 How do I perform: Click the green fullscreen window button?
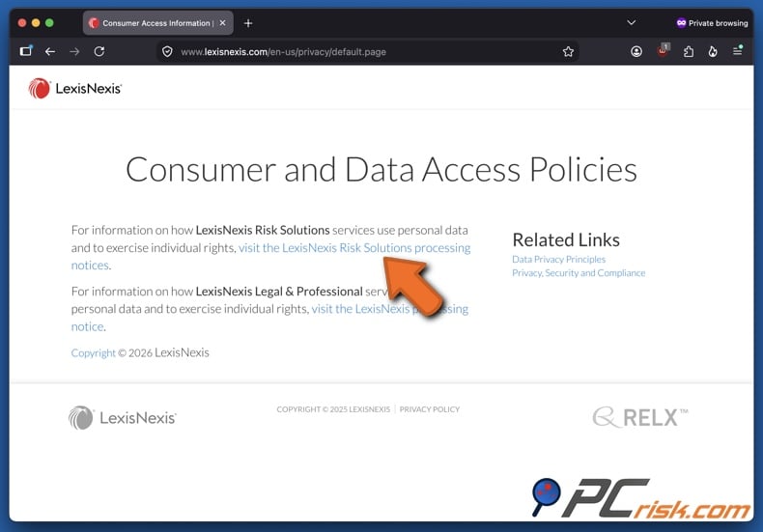coord(49,23)
